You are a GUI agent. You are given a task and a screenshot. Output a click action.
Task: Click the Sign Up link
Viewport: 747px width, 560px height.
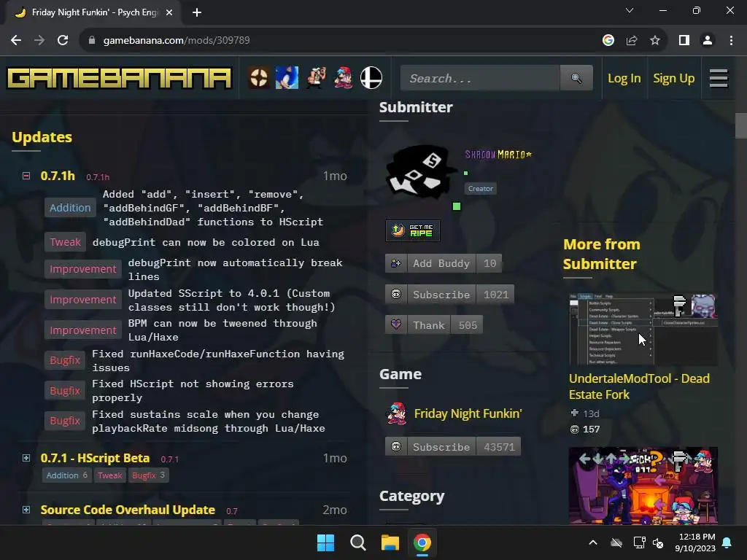coord(673,78)
